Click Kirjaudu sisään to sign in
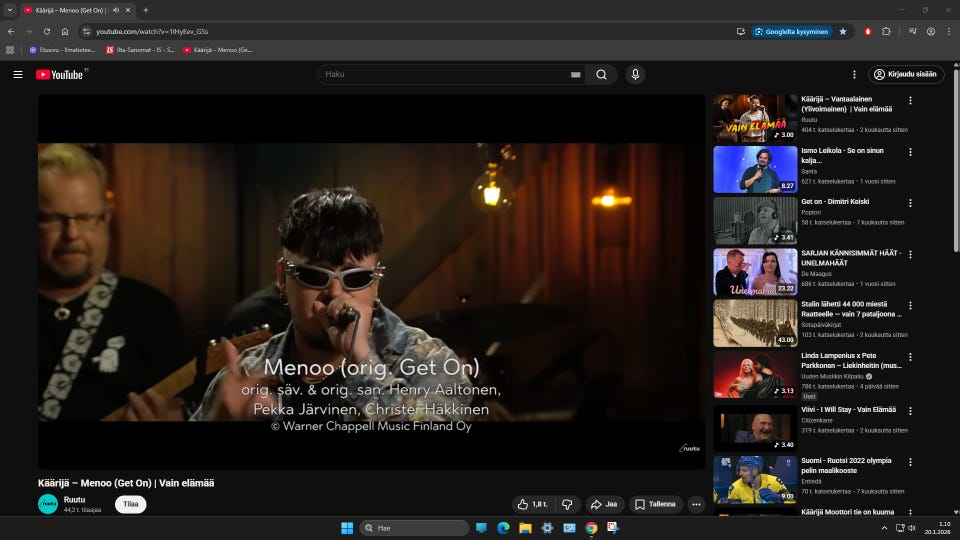Screen dimensions: 960x540 906,74
